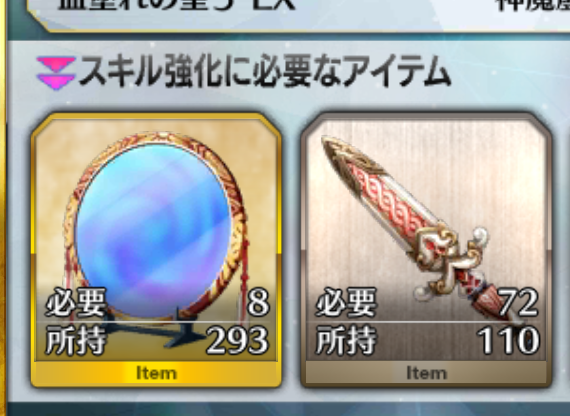Click the 必要 72 requirement on dagger card
570x416 pixels.
coord(427,302)
